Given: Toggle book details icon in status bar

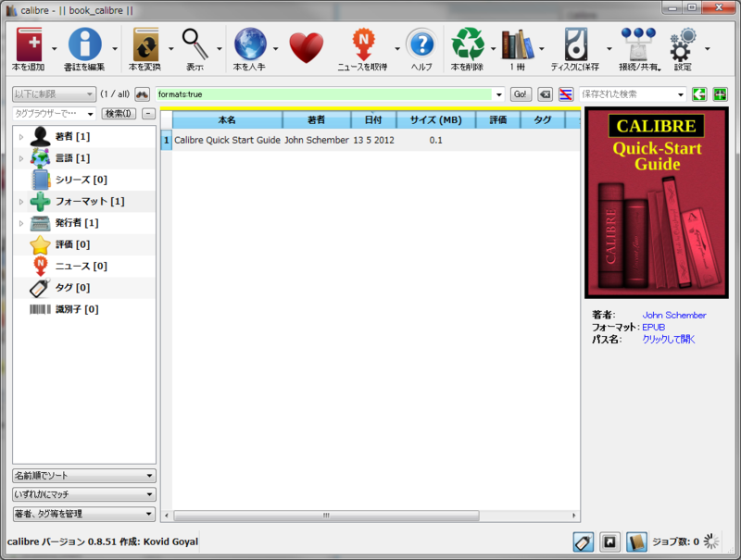Looking at the screenshot, I should pyautogui.click(x=636, y=542).
